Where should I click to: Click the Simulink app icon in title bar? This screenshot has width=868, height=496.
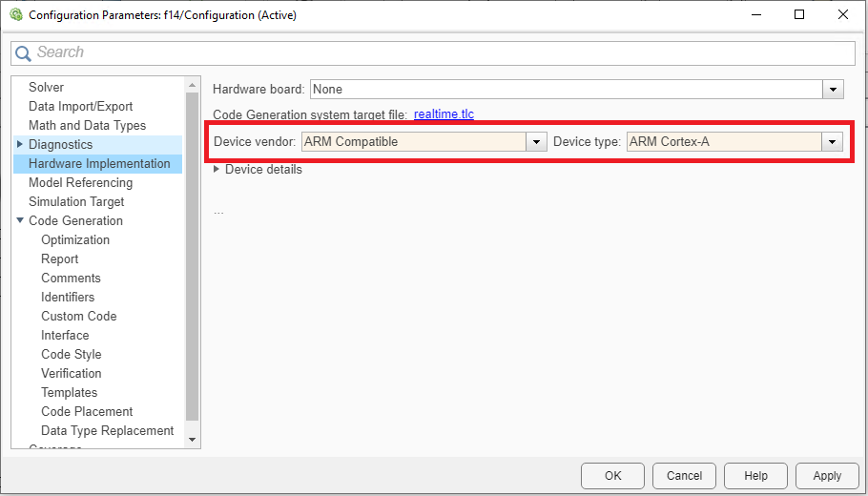[15, 14]
